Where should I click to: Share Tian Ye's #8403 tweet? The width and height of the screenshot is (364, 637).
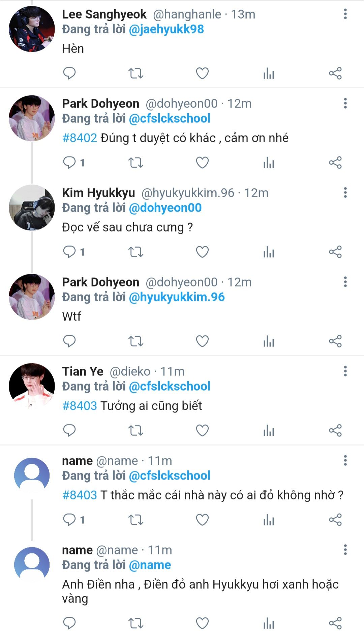335,430
